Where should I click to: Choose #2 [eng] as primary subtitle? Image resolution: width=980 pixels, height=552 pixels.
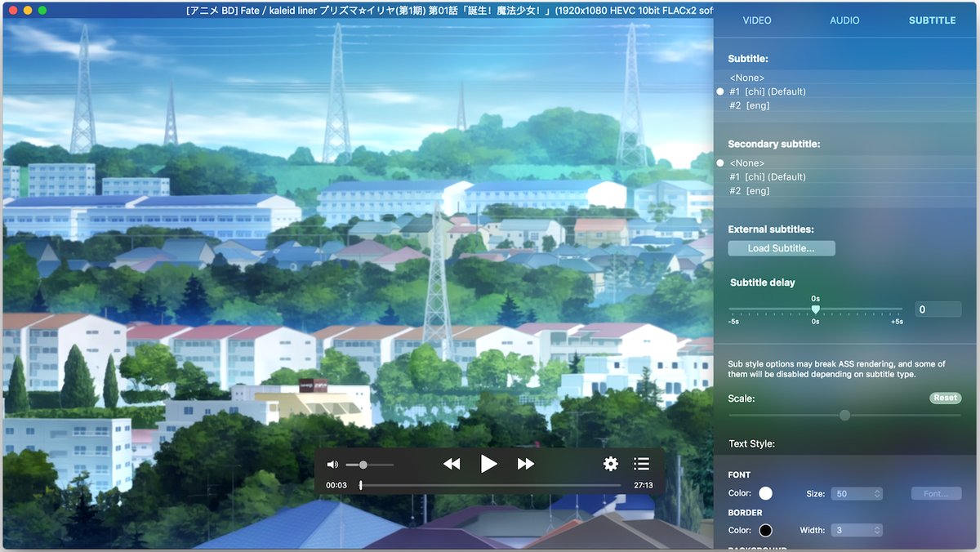(x=749, y=105)
